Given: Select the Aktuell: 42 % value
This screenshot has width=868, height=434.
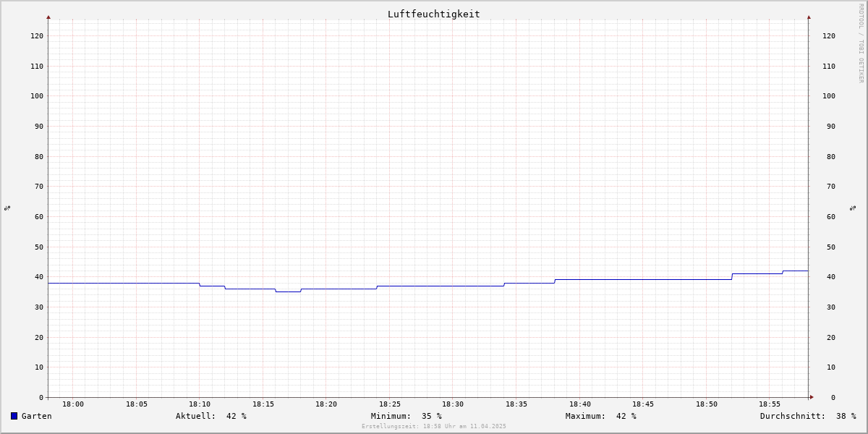Looking at the screenshot, I should 211,416.
